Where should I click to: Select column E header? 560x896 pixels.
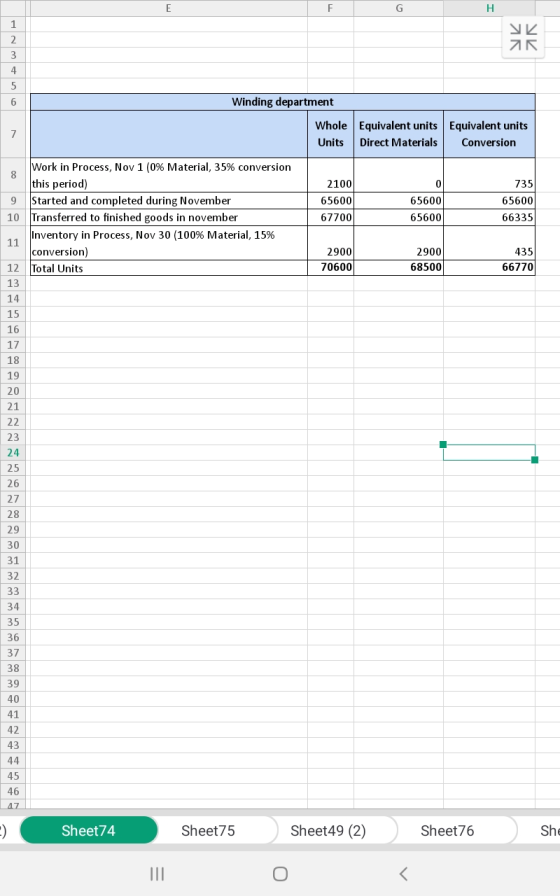click(x=169, y=8)
